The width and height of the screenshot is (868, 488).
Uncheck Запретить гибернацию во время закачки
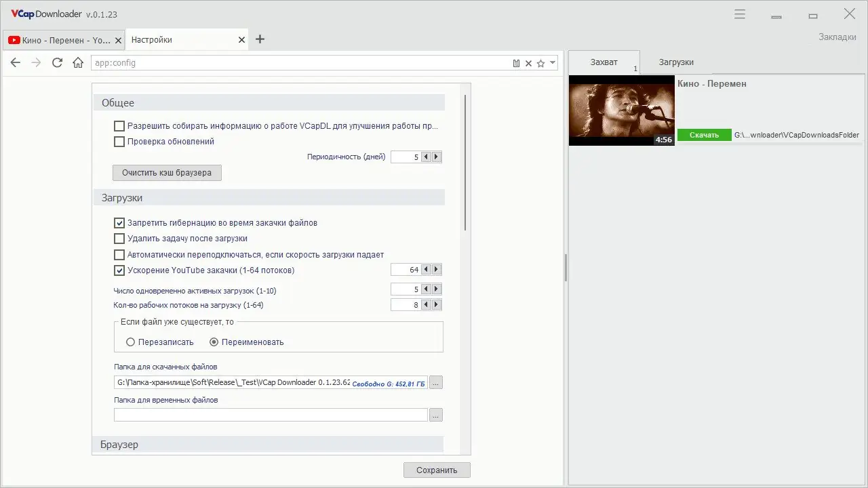click(x=119, y=223)
